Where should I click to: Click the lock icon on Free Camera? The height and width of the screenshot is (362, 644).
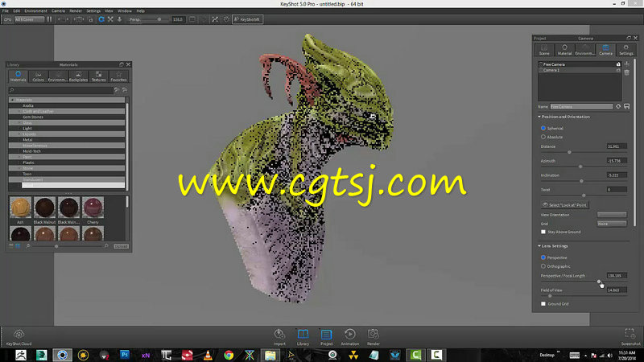click(x=618, y=64)
